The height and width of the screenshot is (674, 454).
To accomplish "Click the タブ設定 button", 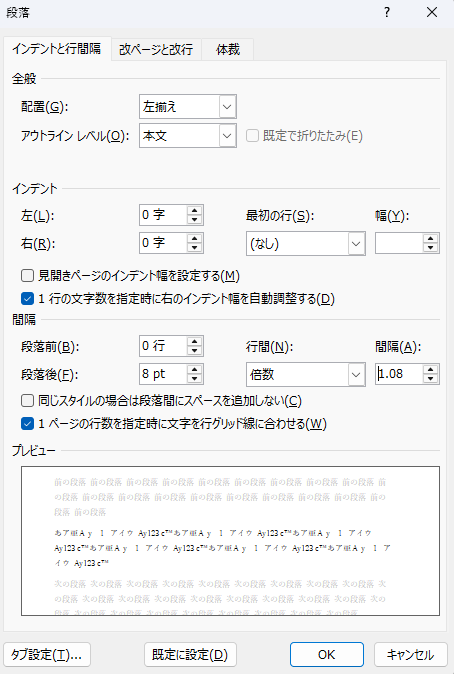I will 47,655.
